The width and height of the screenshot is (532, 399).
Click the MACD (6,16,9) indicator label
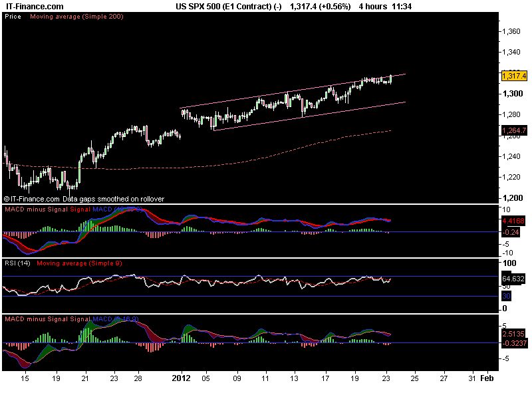click(116, 319)
